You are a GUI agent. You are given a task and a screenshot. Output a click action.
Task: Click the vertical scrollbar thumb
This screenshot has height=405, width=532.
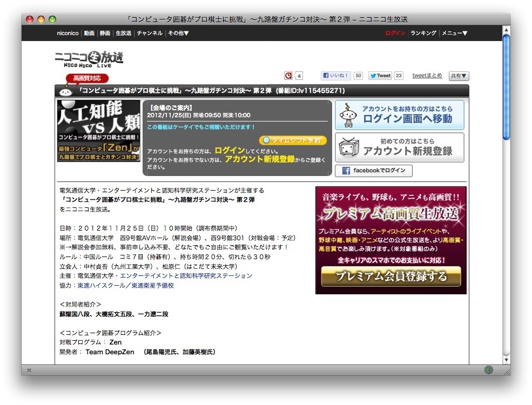506,87
